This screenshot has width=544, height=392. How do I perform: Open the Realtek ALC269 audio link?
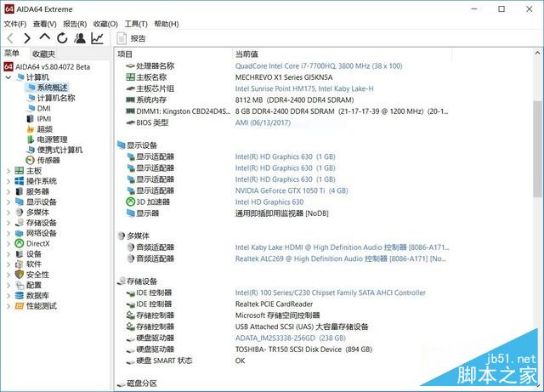[341, 258]
